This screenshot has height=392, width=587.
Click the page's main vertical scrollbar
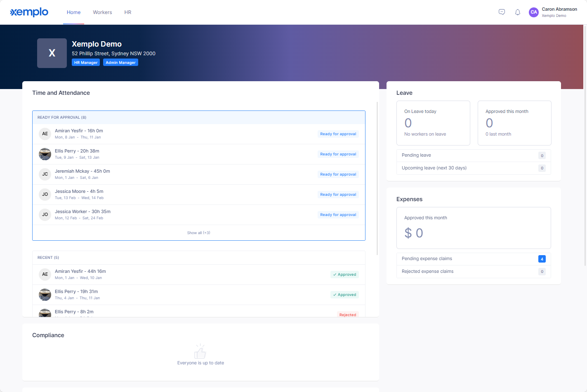[x=585, y=145]
